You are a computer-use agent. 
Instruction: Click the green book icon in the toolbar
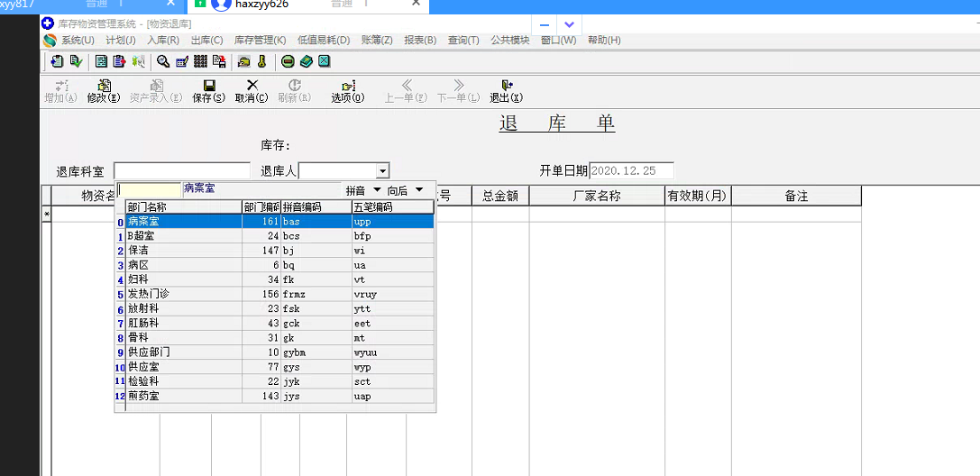click(306, 61)
